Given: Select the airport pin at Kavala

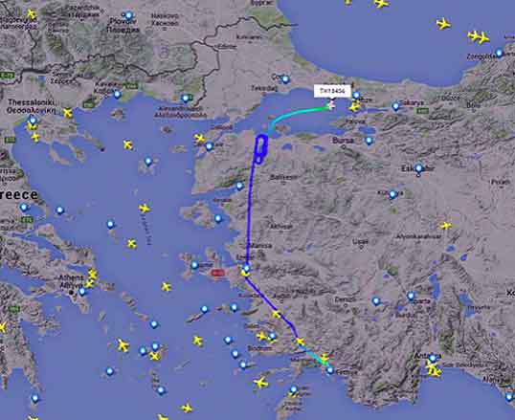Looking at the screenshot, I should [x=117, y=95].
